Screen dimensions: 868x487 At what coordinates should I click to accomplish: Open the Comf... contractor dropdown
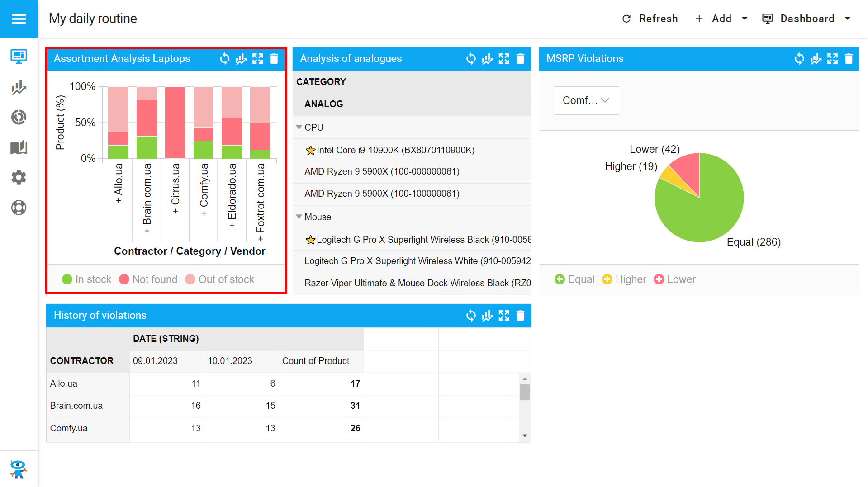tap(586, 100)
